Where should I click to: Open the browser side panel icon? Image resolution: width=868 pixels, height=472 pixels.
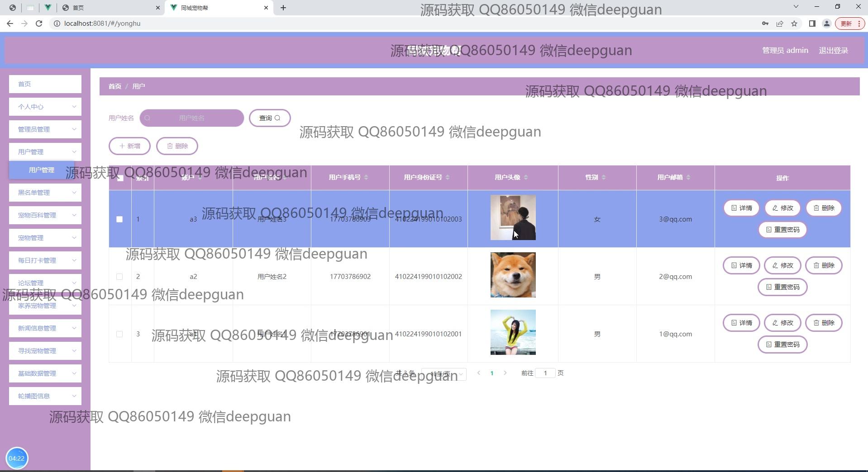[812, 24]
